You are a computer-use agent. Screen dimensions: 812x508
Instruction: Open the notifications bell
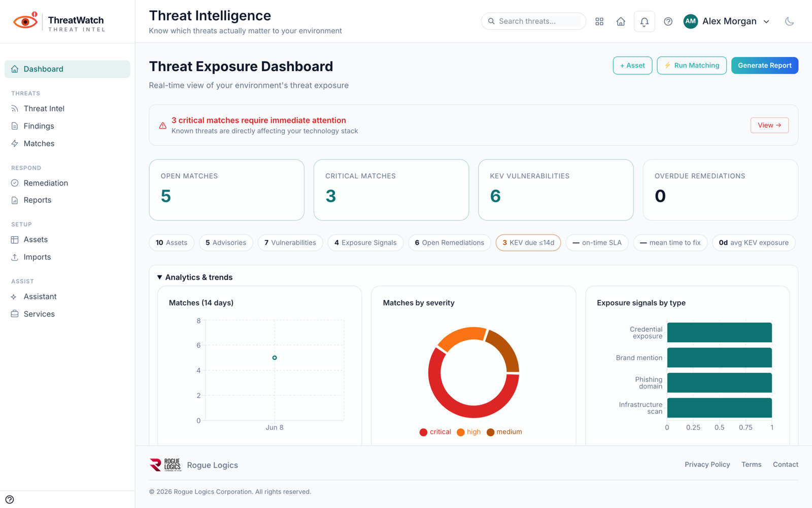[644, 21]
